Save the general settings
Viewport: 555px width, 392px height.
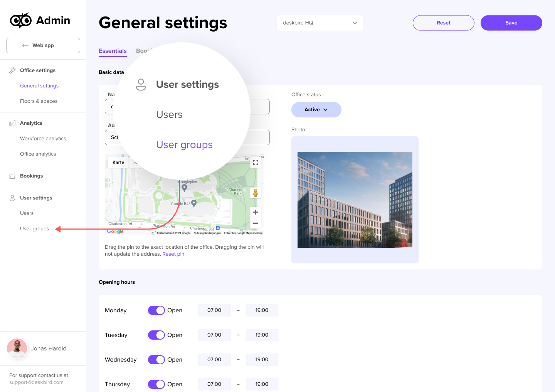(x=511, y=23)
